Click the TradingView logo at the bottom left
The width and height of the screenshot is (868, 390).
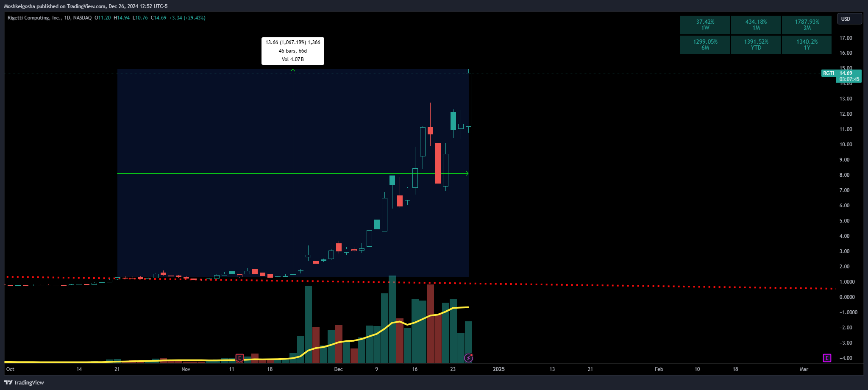(x=24, y=382)
